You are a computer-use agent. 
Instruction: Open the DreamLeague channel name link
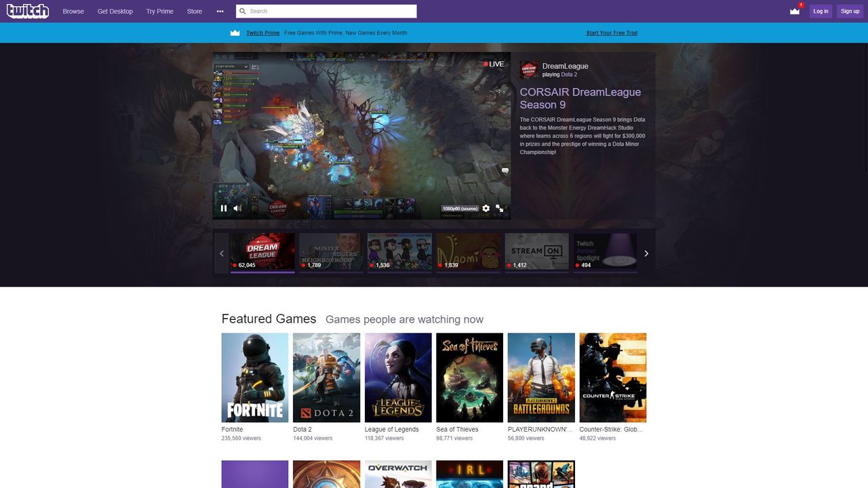tap(566, 66)
